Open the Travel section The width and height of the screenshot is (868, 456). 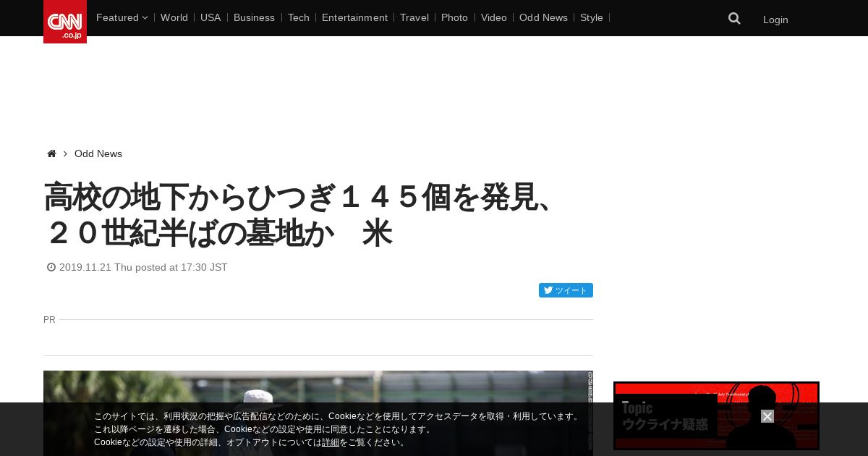pyautogui.click(x=414, y=17)
